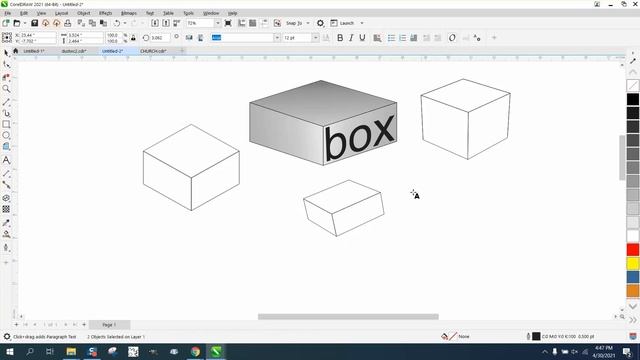This screenshot has height=360, width=640.
Task: Click the Import icon
Action: (x=155, y=23)
